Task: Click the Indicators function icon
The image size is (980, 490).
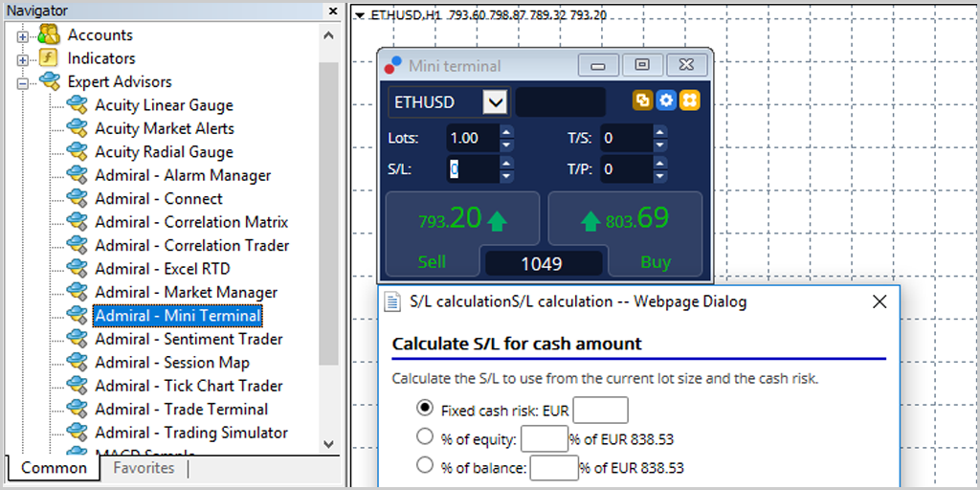Action: 49,58
